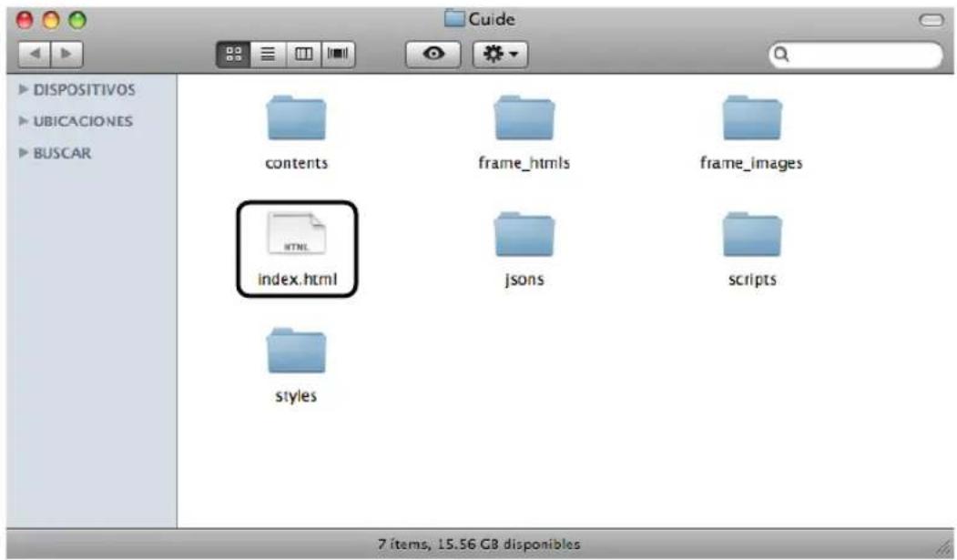Select the scripts folder icon
957x560 pixels.
pos(752,235)
